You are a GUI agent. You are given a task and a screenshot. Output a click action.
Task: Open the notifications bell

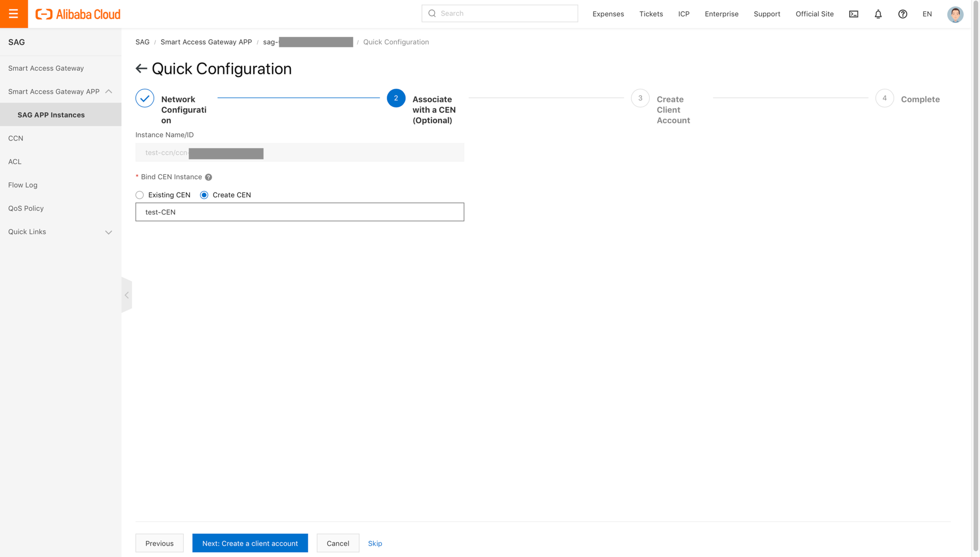click(878, 14)
